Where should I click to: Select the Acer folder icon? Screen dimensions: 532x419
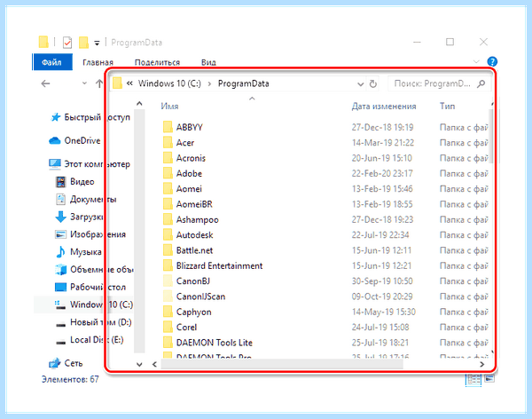tap(168, 142)
